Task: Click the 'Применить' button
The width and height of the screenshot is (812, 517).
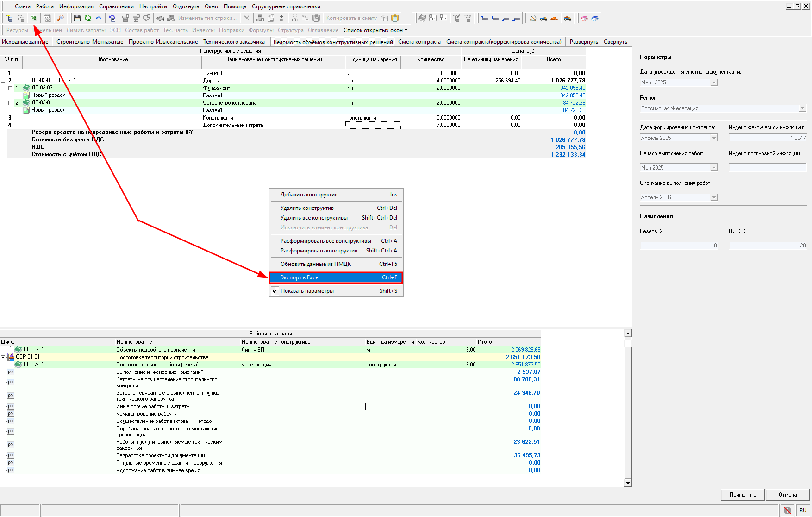Action: pos(743,495)
